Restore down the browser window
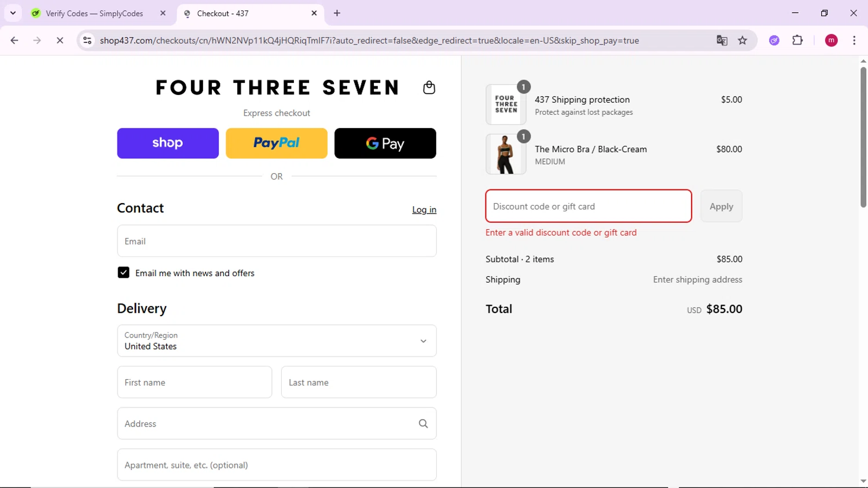 (x=824, y=13)
